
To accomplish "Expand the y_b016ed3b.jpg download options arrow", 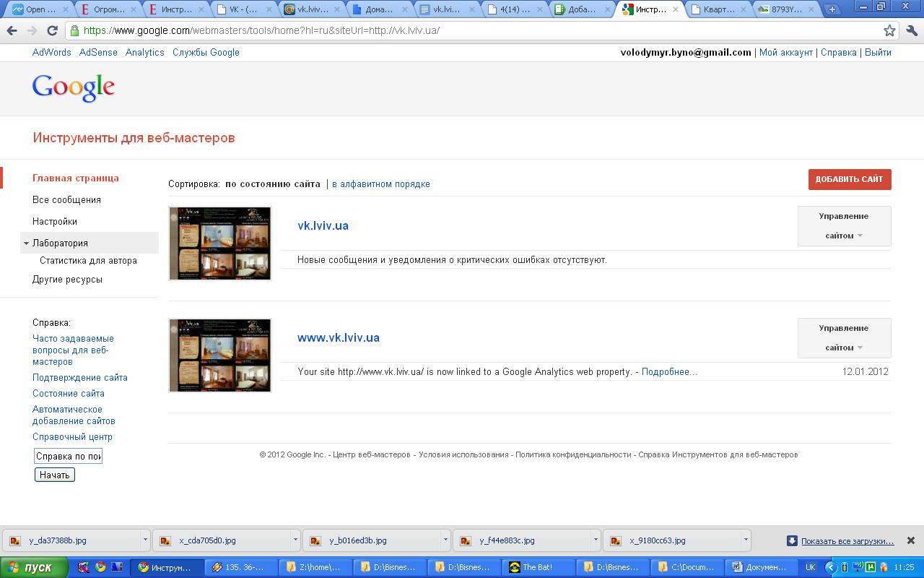I will click(445, 540).
